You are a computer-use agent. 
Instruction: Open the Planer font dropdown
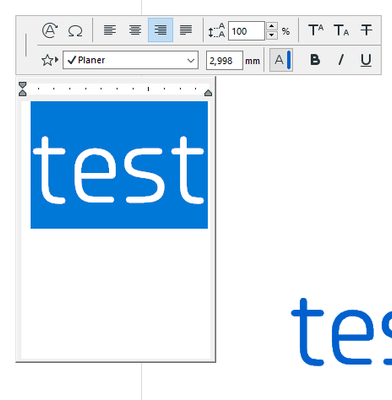point(131,60)
